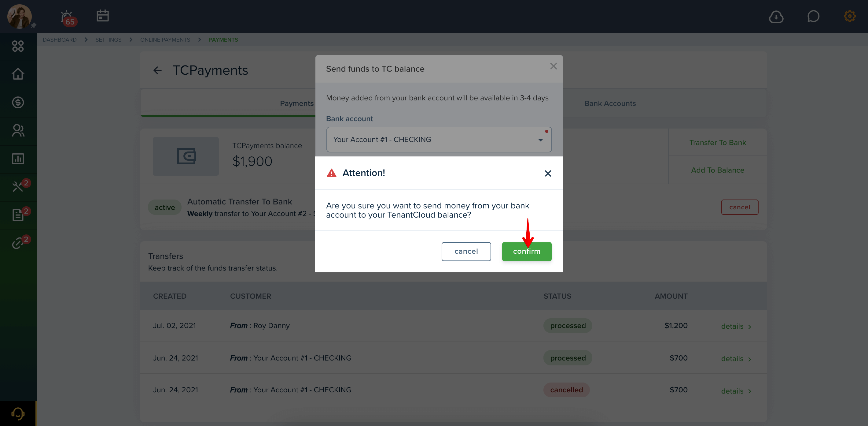Open the chat messages icon
Screen dimensions: 868x426
813,16
